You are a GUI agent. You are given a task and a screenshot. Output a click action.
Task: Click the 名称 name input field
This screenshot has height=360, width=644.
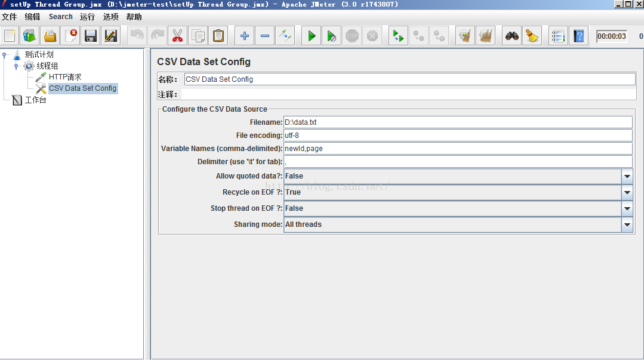tap(410, 79)
